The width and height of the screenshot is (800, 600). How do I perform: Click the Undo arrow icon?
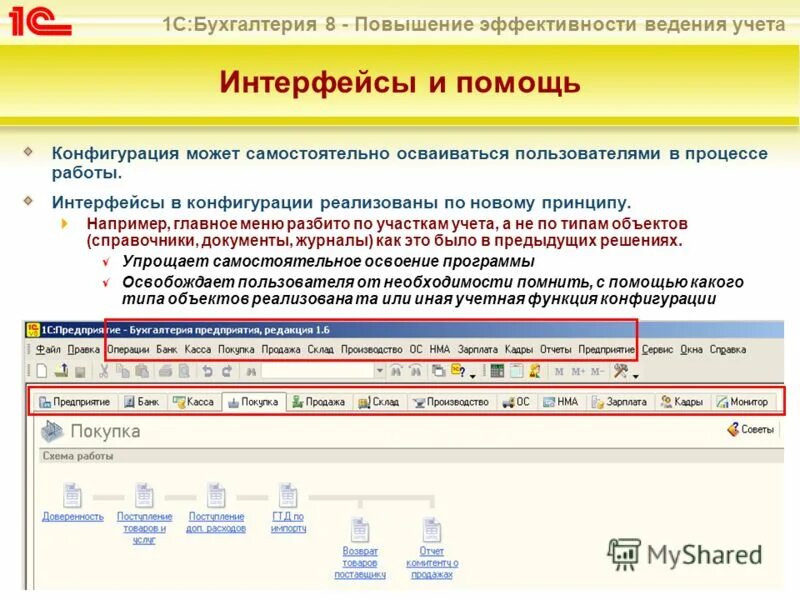(205, 371)
